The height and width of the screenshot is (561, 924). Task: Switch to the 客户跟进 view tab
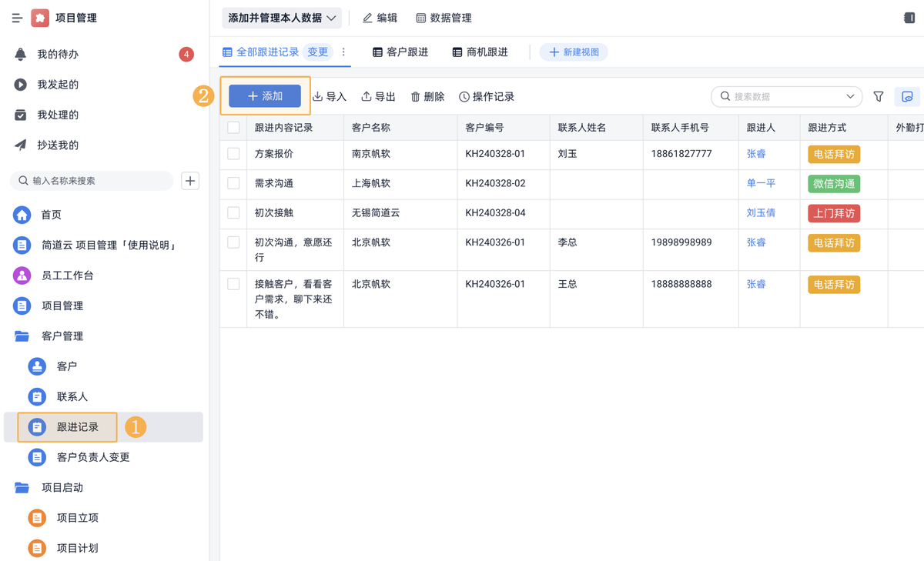pyautogui.click(x=400, y=52)
